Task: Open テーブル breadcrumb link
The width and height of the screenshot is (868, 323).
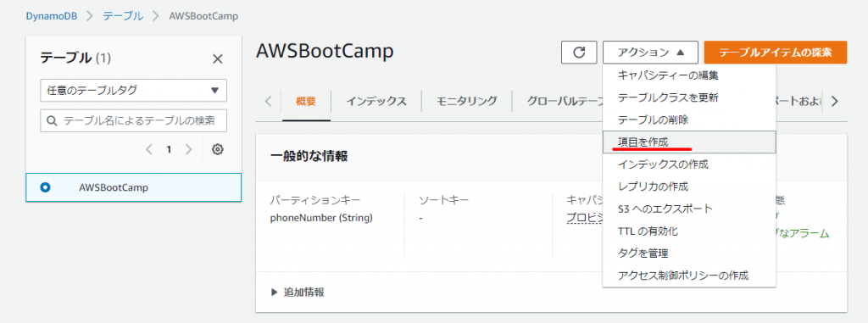Action: (x=123, y=16)
